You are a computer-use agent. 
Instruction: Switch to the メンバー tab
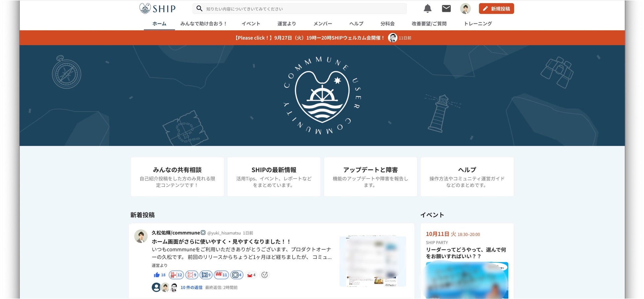coord(323,24)
